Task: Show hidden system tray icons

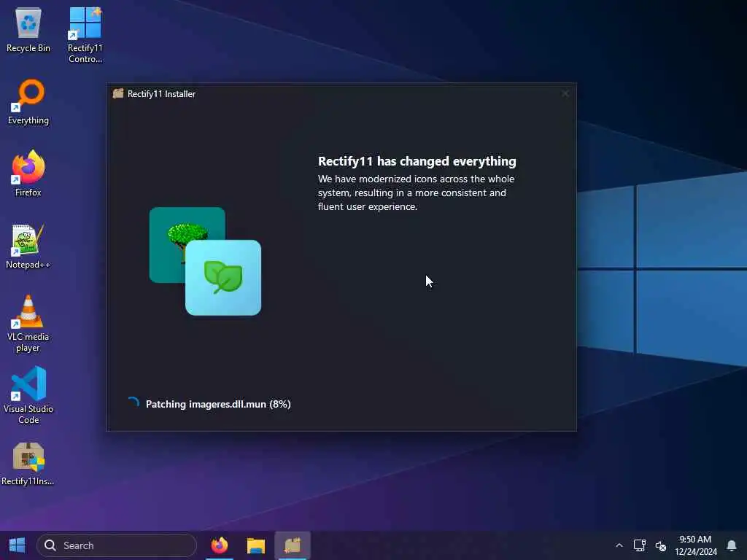Action: (x=619, y=545)
